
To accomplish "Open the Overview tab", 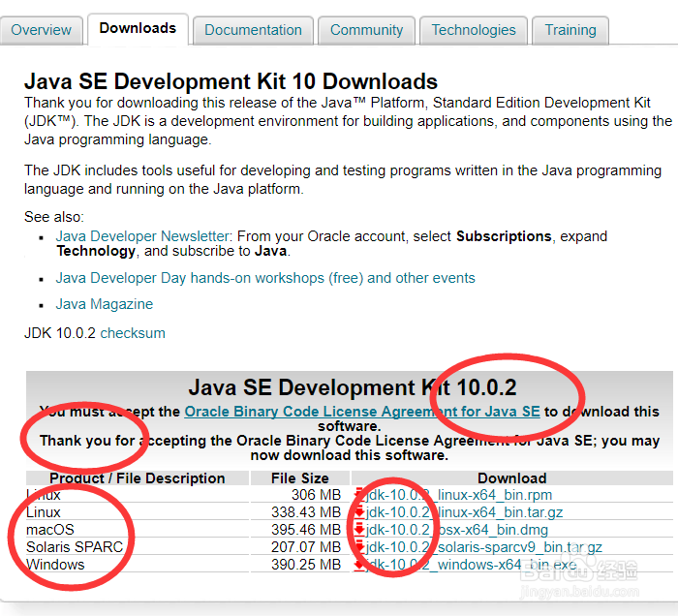I will click(x=41, y=30).
